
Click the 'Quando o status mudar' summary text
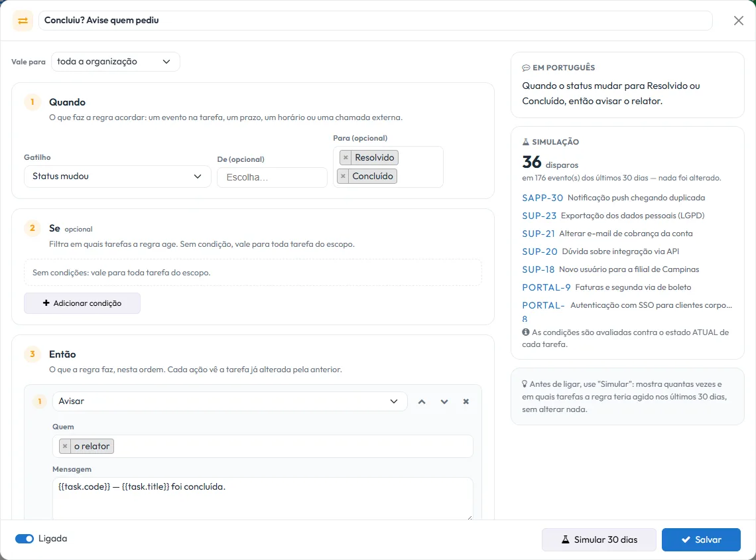[611, 94]
